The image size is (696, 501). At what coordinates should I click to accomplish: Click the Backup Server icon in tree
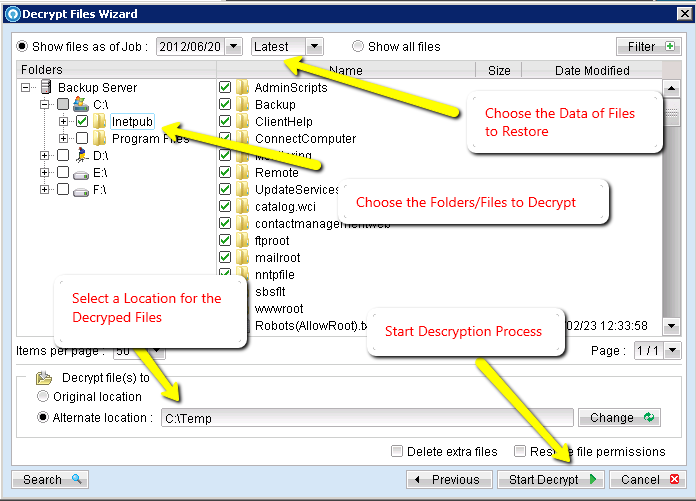click(46, 88)
